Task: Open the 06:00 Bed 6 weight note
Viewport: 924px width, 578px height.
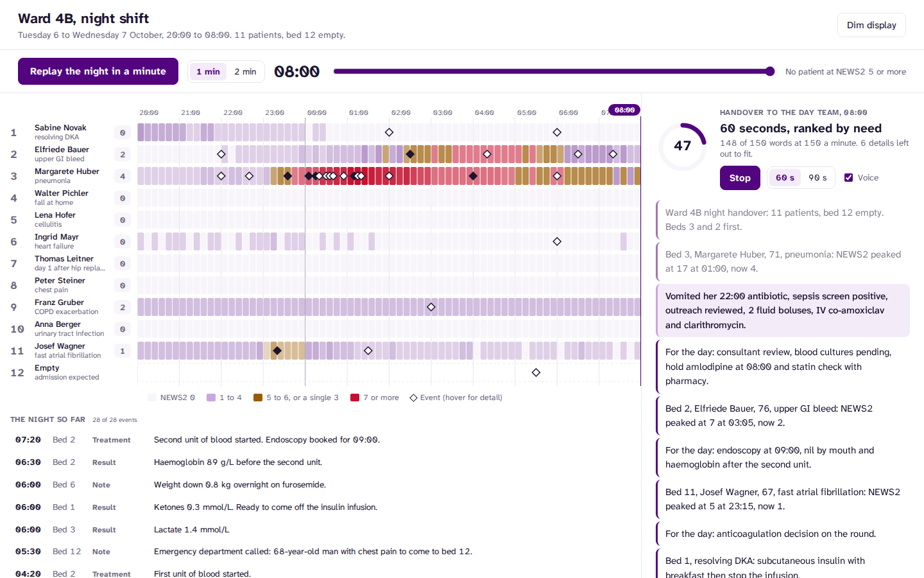Action: (x=321, y=485)
